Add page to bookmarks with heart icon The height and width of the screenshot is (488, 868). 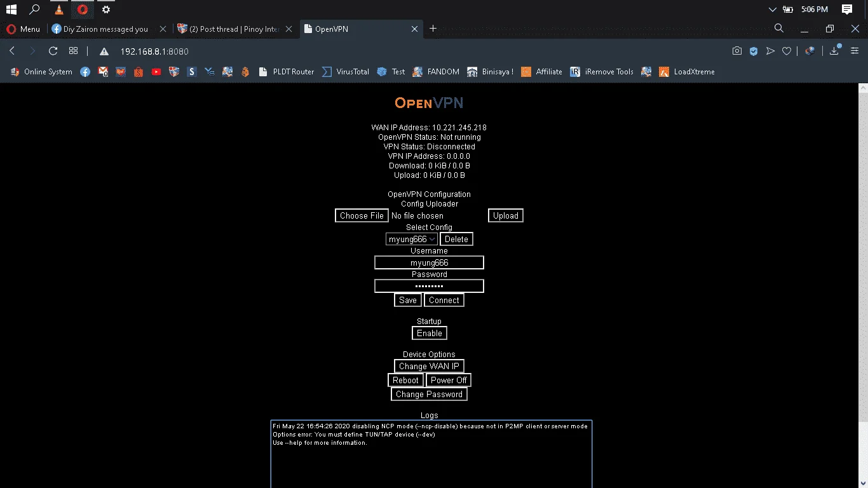pos(787,51)
